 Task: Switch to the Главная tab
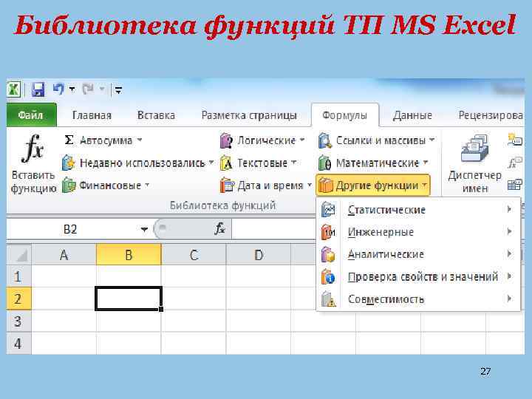92,115
